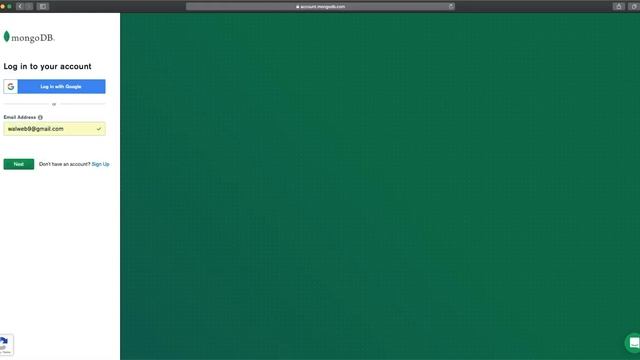Screen dimensions: 640x360
Task: Go back with Safari's back arrow
Action: [x=20, y=6]
